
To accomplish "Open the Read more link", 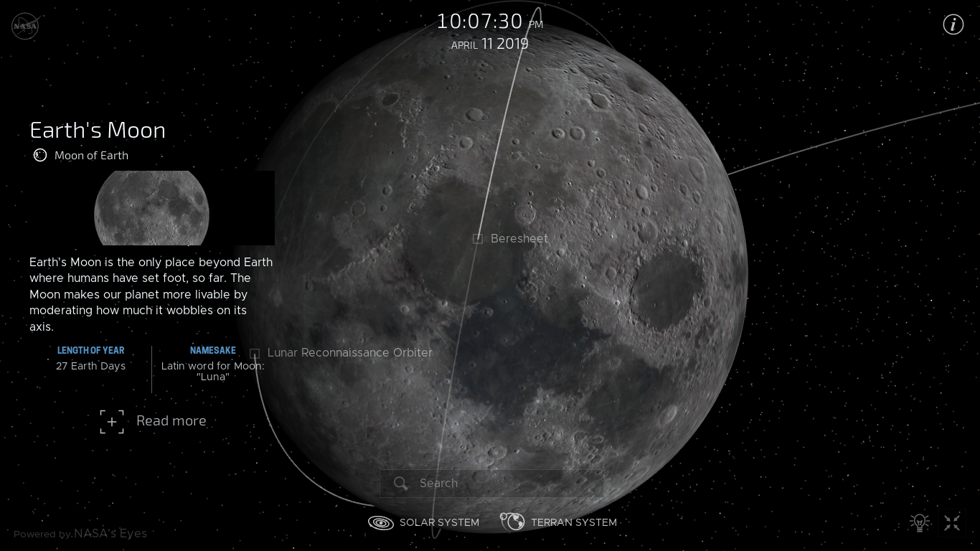I will click(171, 421).
